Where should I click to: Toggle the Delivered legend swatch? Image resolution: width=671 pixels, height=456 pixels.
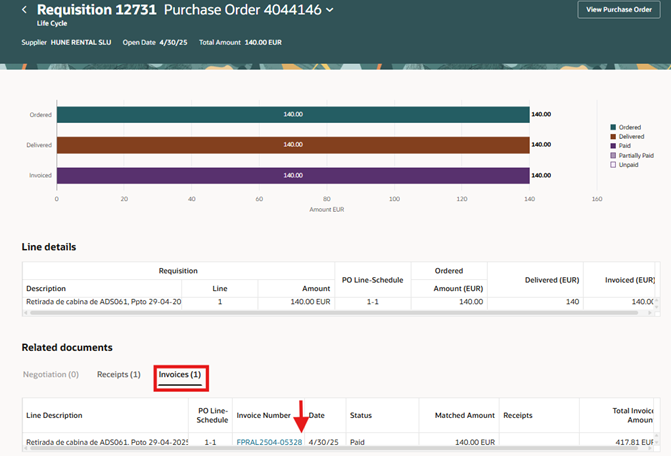(613, 136)
